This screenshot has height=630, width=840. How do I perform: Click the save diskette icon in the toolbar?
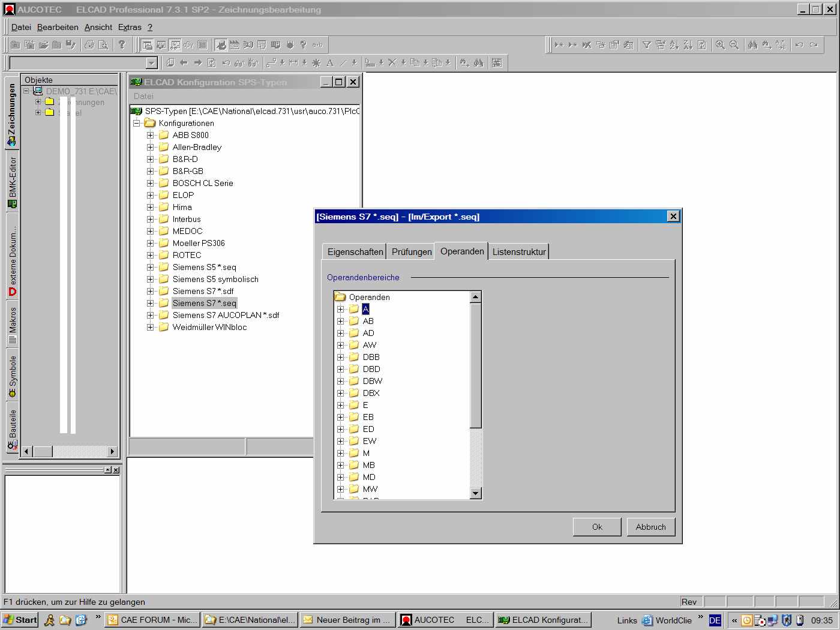(x=71, y=44)
